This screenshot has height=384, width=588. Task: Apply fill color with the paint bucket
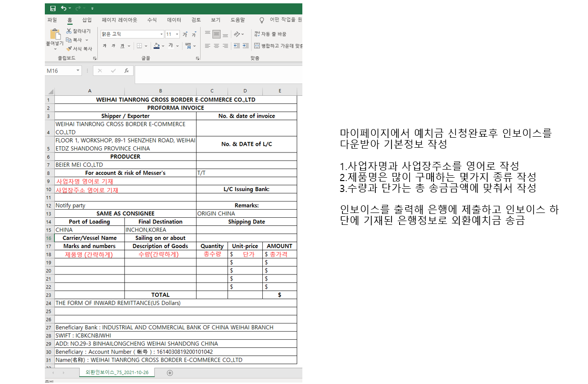[156, 46]
